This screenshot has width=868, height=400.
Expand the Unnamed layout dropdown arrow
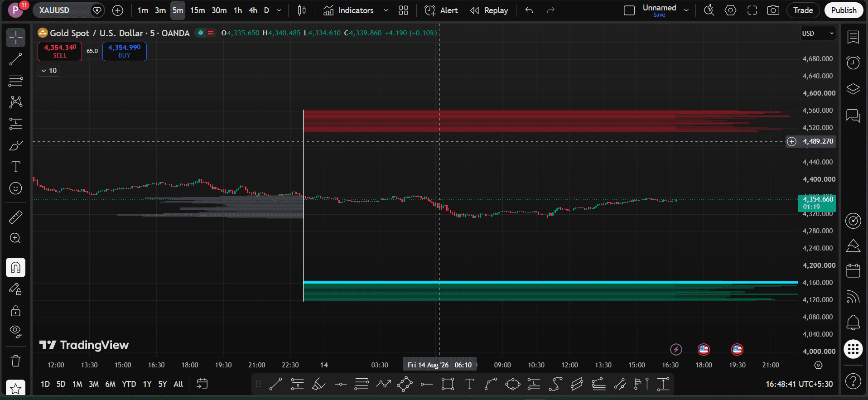coord(686,10)
